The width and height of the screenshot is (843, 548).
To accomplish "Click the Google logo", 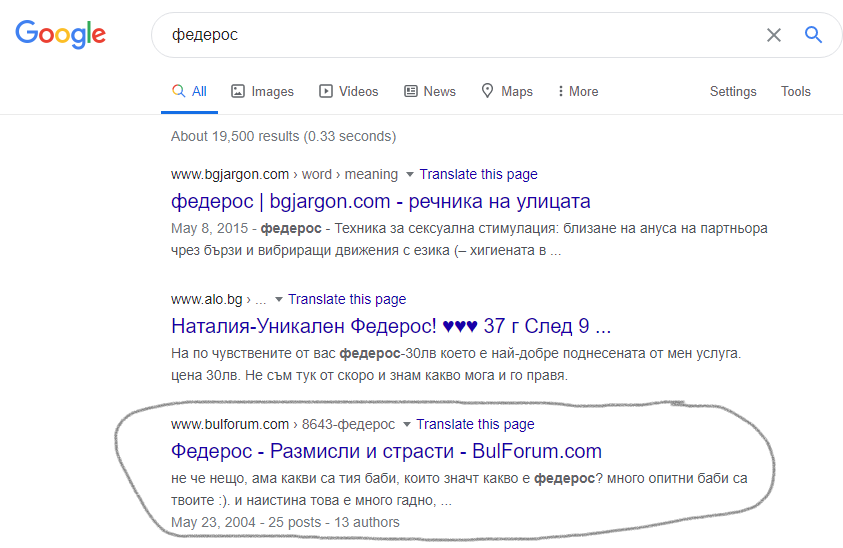I will [60, 34].
